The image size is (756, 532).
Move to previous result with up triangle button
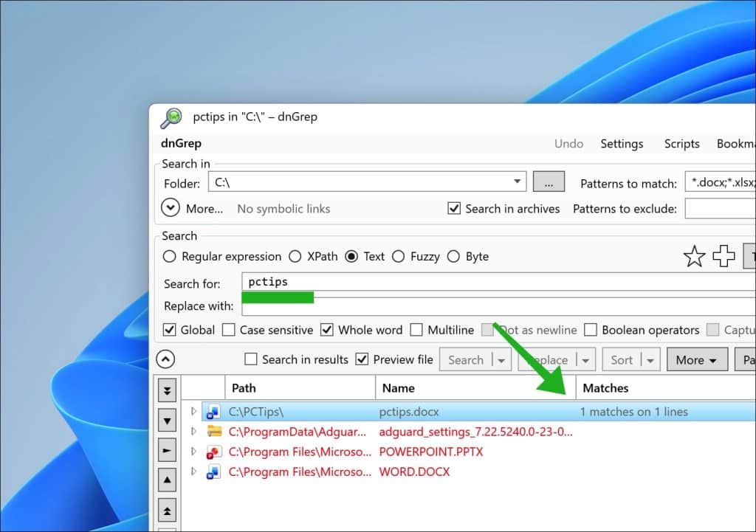[168, 480]
